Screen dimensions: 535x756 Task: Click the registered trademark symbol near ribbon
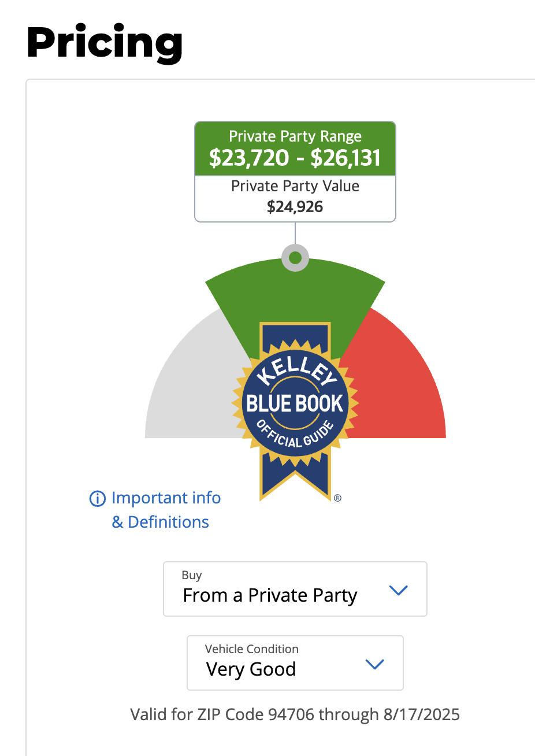coord(337,498)
